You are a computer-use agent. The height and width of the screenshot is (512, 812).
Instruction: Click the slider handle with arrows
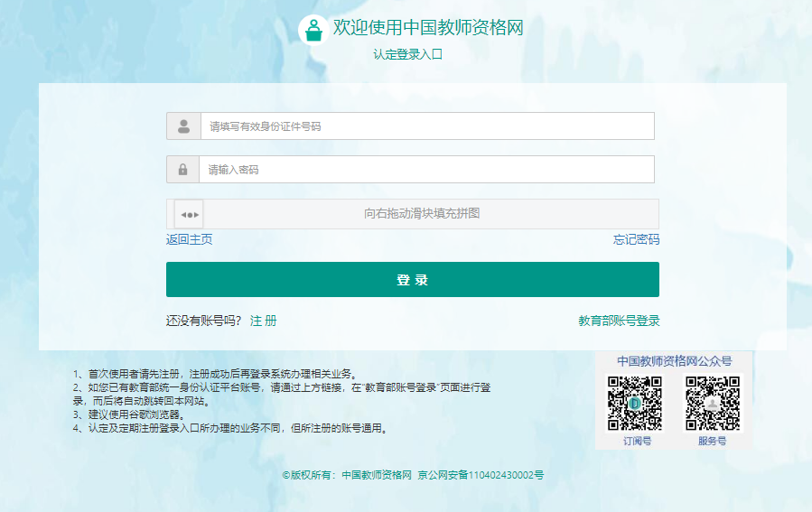click(190, 214)
